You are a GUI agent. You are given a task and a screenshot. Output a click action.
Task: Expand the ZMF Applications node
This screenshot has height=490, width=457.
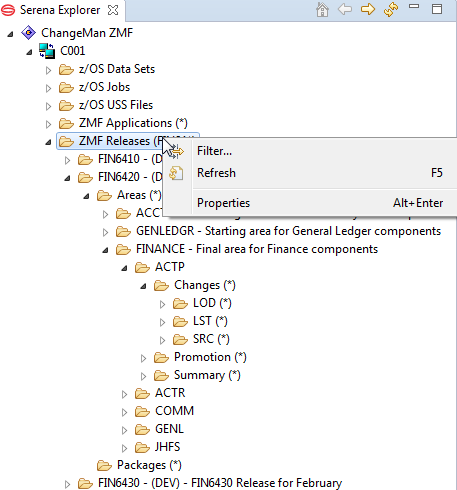(x=48, y=124)
